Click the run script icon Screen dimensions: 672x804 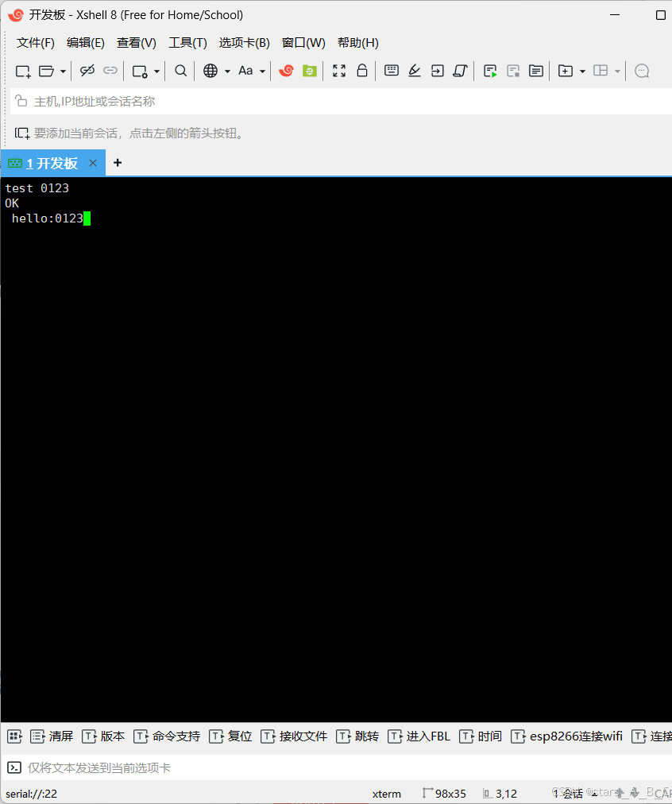(490, 71)
